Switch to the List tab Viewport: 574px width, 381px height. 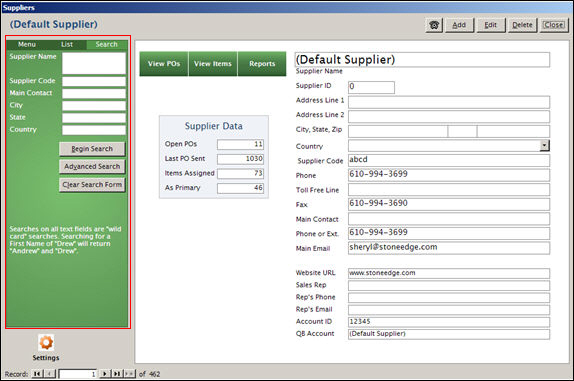coord(67,44)
